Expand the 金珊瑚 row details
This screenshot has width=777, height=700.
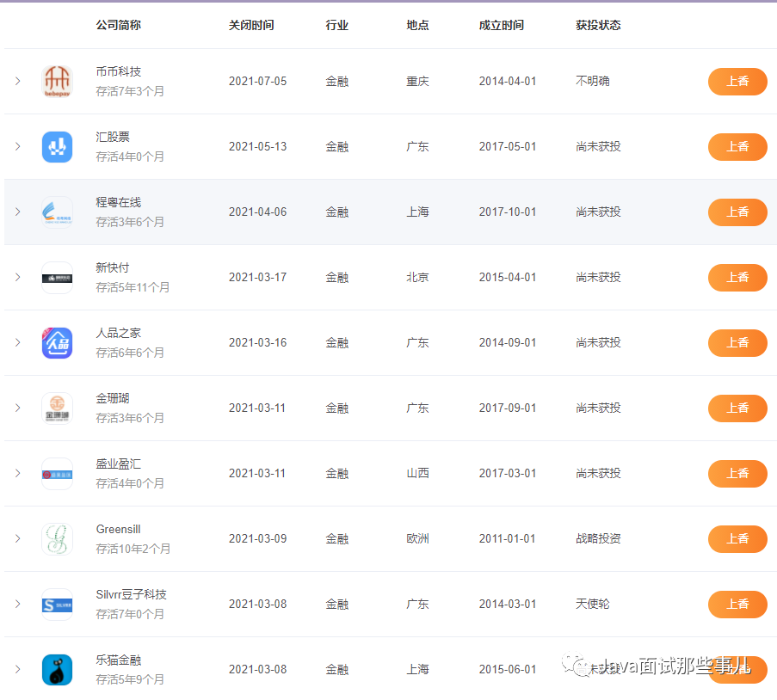(x=17, y=408)
